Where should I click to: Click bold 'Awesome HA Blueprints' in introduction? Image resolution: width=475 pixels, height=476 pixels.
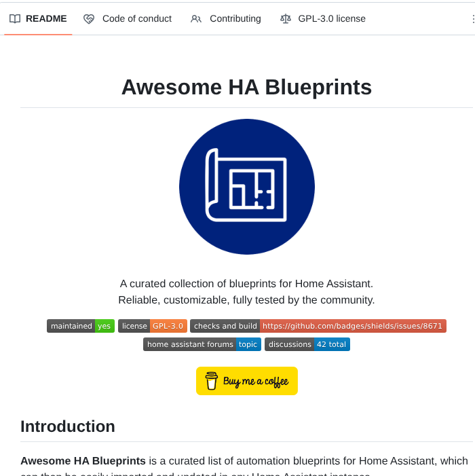tap(83, 461)
